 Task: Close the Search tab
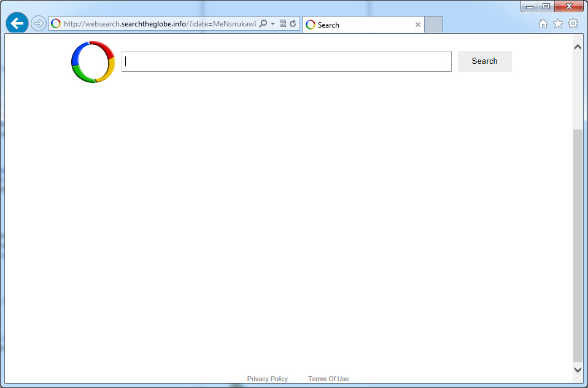[418, 25]
